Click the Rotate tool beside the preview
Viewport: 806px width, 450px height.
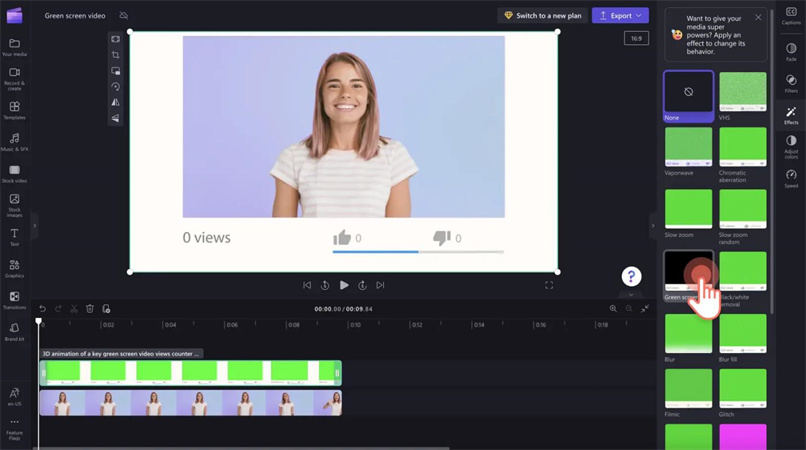[116, 87]
